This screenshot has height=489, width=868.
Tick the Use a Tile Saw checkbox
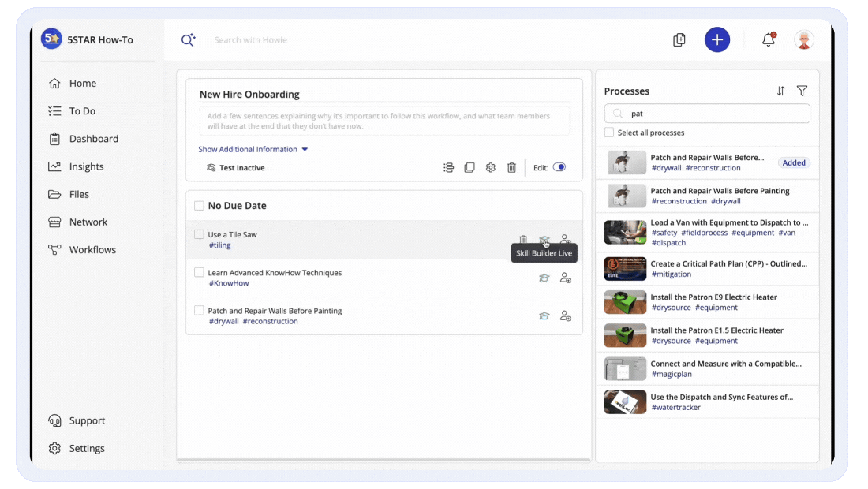point(200,234)
